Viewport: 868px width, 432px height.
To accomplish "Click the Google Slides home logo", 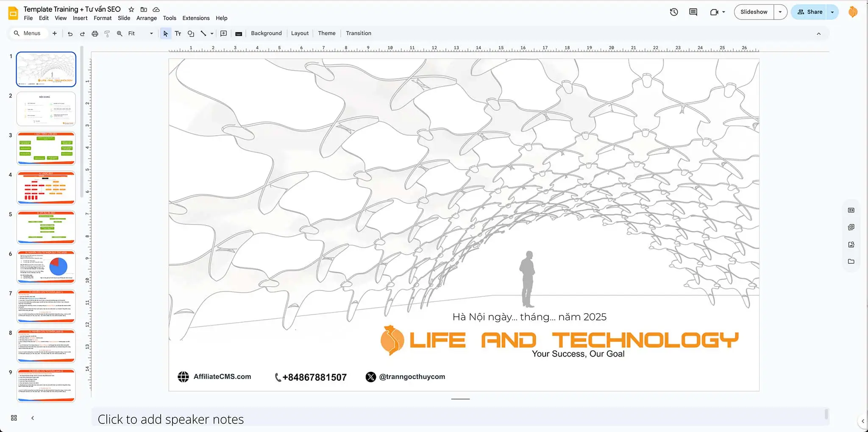I will (13, 13).
